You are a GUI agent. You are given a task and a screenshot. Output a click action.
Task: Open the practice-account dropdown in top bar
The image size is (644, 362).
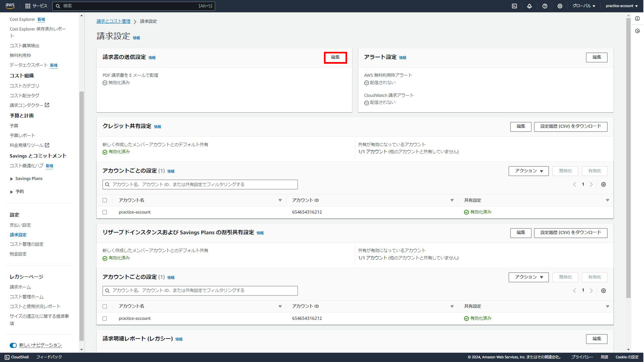click(621, 6)
